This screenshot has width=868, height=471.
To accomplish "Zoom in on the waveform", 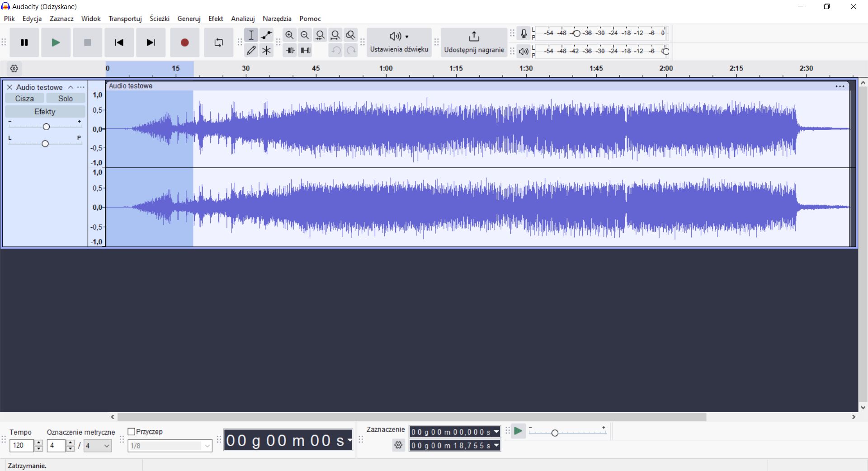I will pyautogui.click(x=289, y=35).
